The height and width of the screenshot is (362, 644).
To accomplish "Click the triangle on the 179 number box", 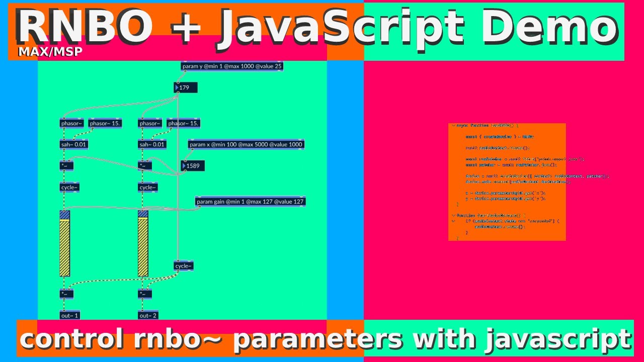I will 177,87.
